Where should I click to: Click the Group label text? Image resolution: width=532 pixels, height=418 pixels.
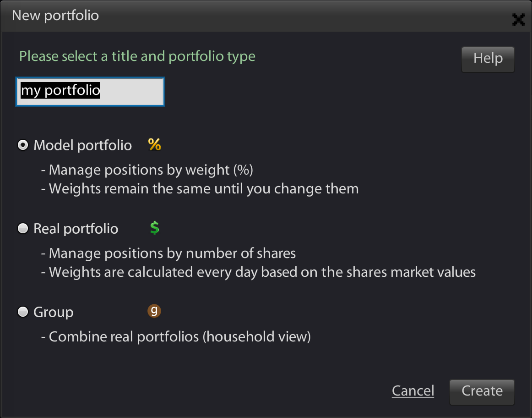coord(53,312)
